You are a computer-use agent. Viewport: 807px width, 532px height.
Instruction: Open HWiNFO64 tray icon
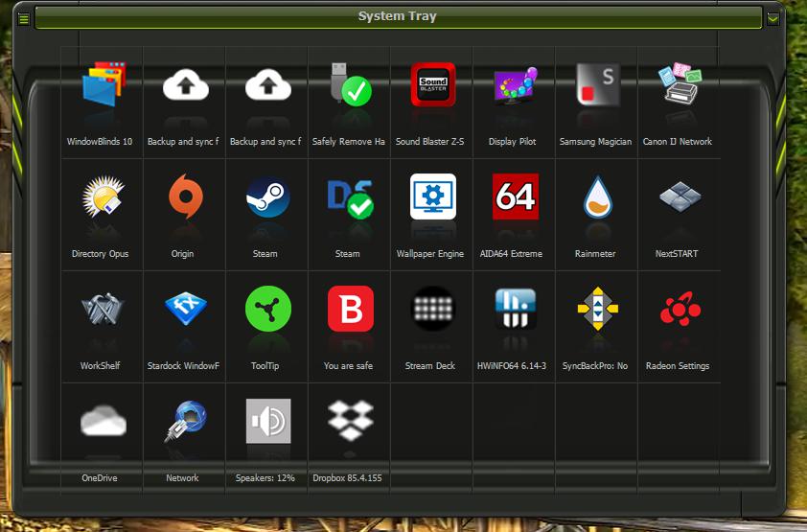(x=515, y=310)
